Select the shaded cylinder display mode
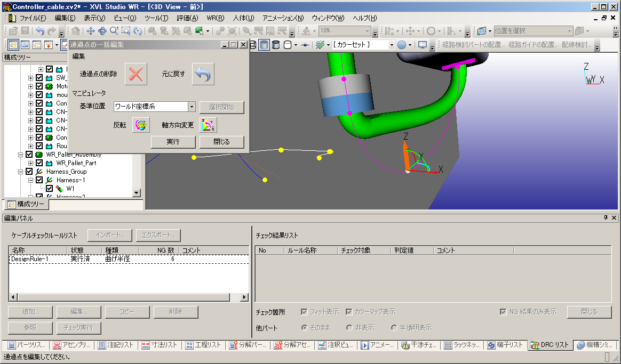Image resolution: width=621 pixels, height=364 pixels. coord(264,45)
